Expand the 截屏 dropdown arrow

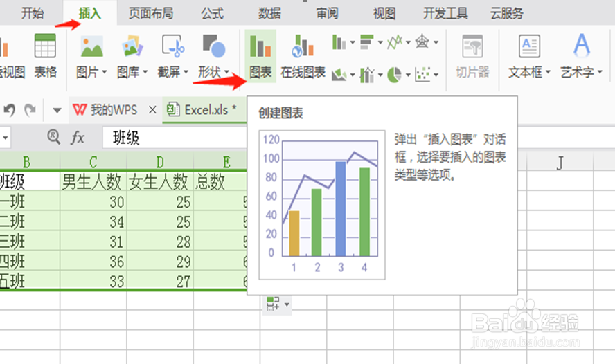[186, 72]
